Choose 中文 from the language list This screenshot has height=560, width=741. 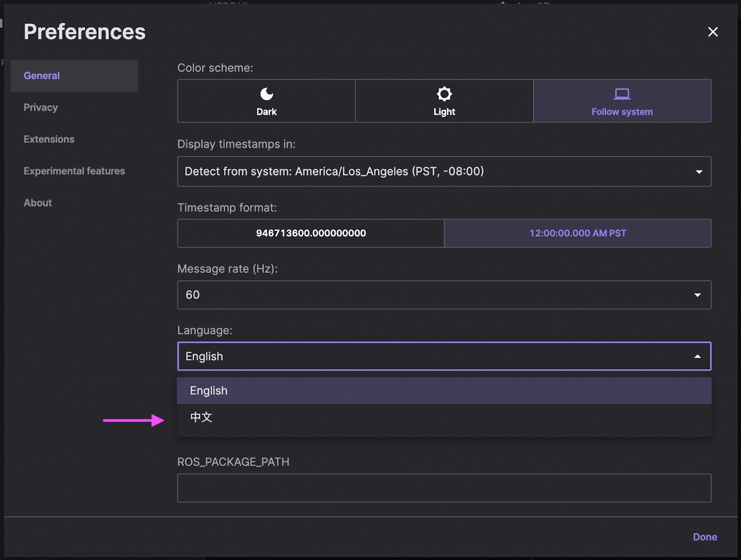(201, 417)
